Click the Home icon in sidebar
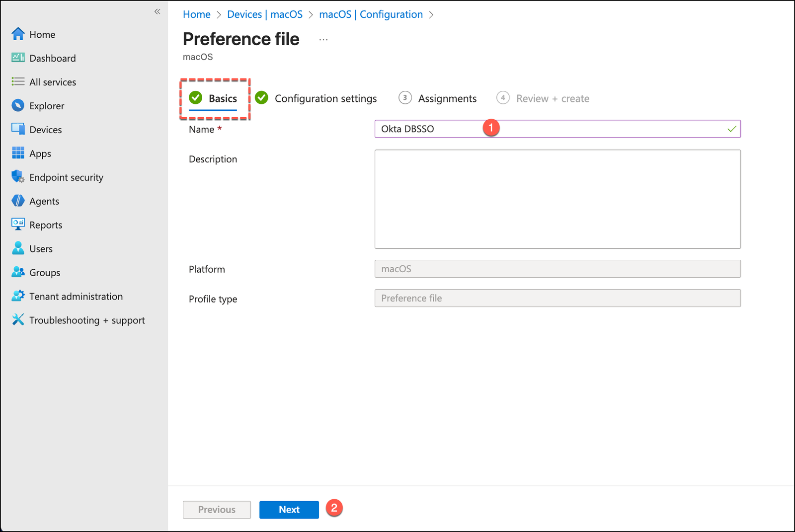 tap(18, 34)
